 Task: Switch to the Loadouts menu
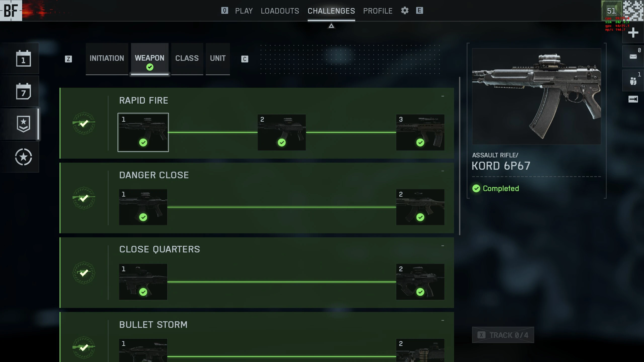click(280, 11)
